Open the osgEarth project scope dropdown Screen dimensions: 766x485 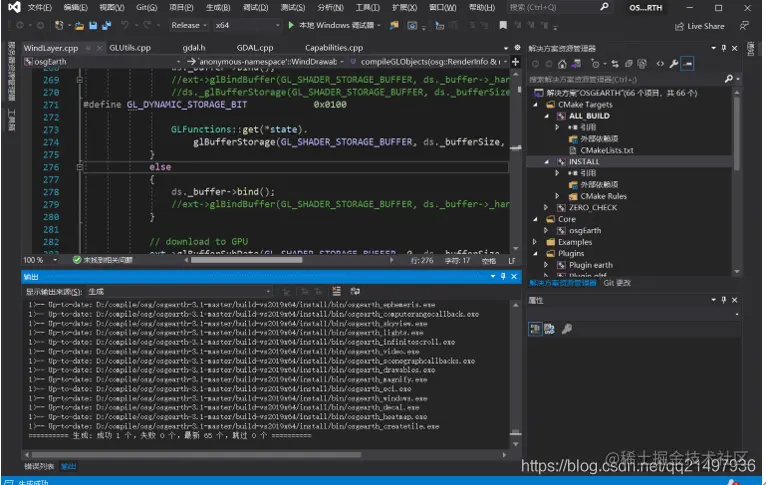[x=103, y=62]
